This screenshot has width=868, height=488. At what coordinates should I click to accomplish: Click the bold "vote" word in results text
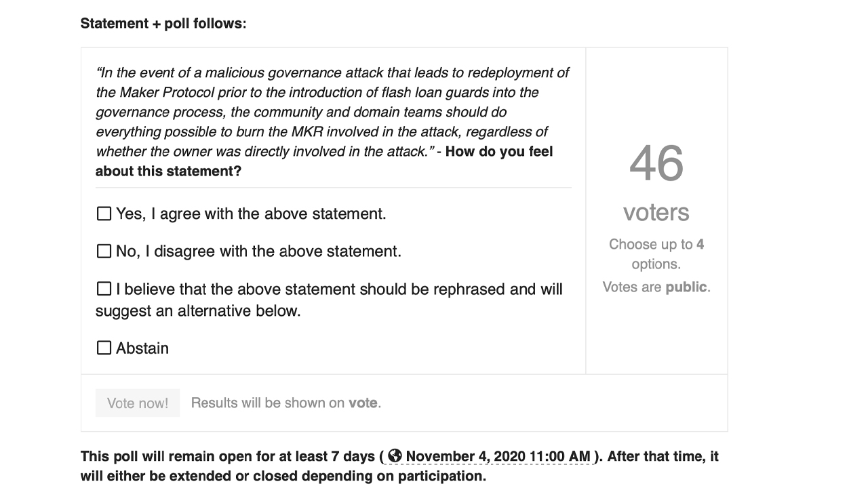click(x=364, y=403)
